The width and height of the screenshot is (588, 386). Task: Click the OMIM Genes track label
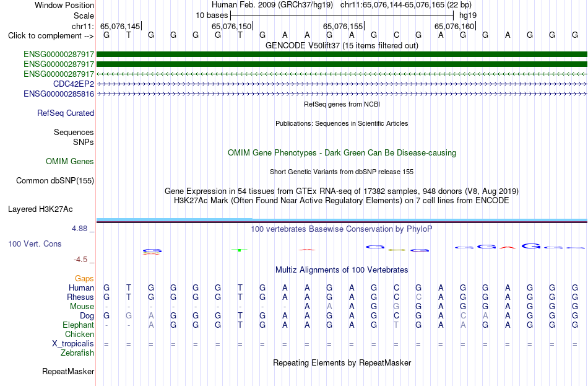[70, 162]
